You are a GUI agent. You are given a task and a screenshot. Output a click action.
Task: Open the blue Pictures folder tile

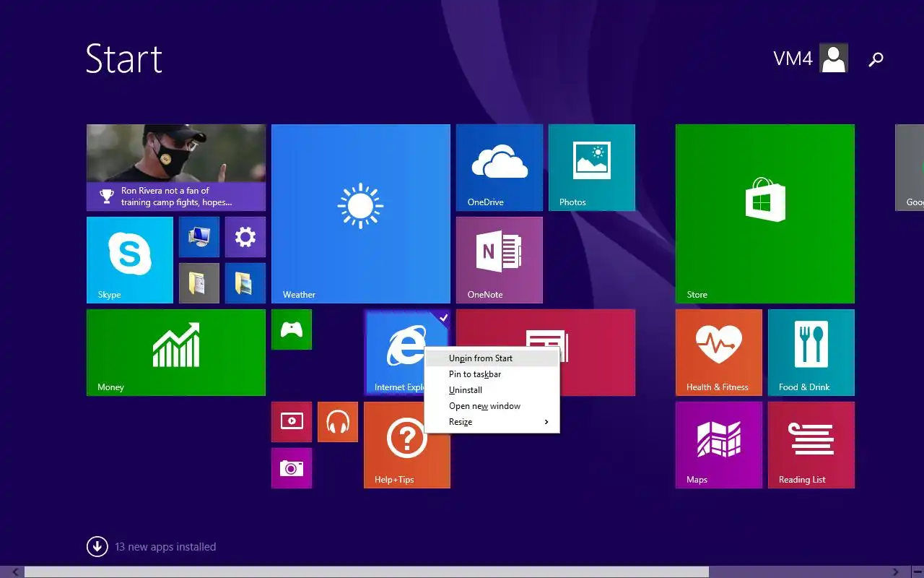tap(245, 283)
